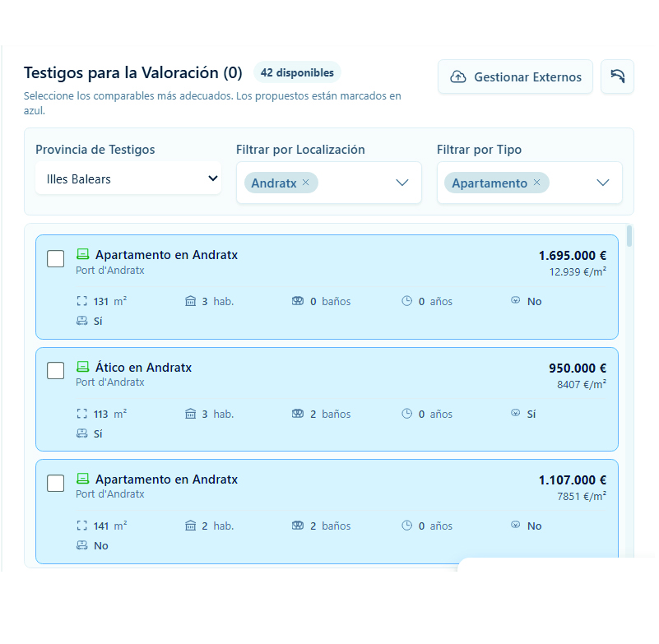Tick the checkbox for the 1.107.000 € apartment
Image resolution: width=659 pixels, height=644 pixels.
[55, 483]
